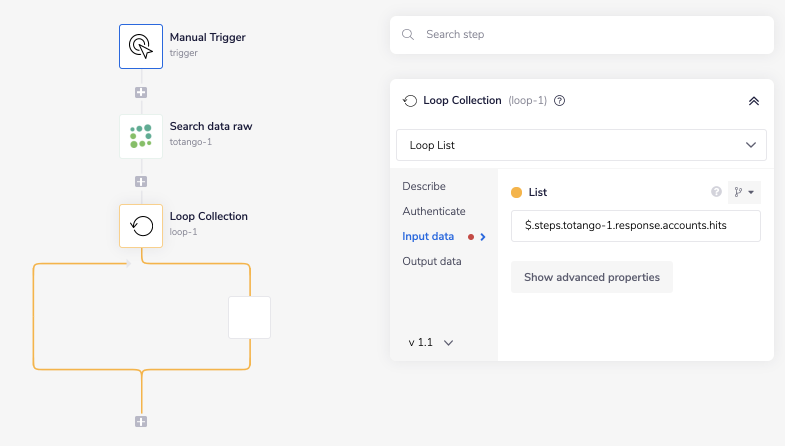
Task: Open the List value type selector dropdown
Action: pos(743,192)
